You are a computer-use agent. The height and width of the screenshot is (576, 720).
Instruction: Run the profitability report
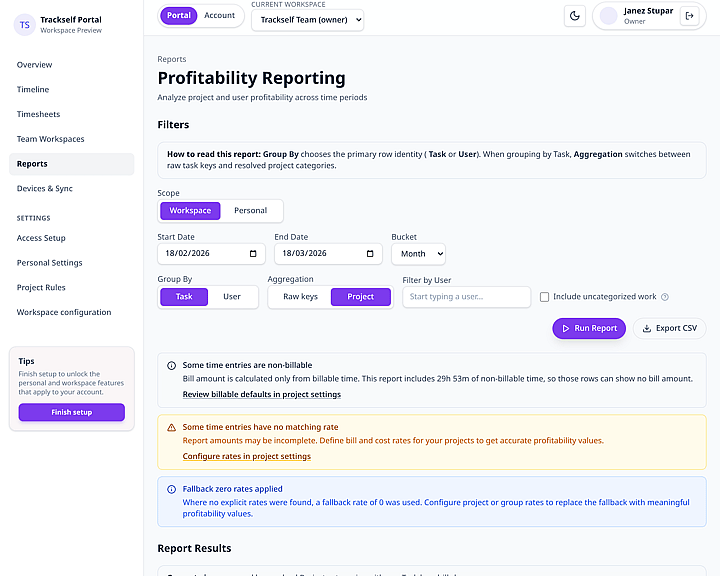[589, 328]
